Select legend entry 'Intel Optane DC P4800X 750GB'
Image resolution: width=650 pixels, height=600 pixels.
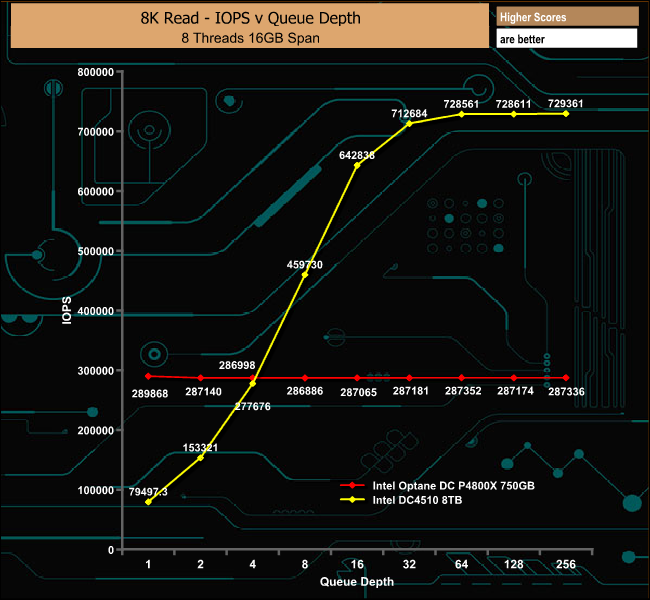tap(454, 486)
